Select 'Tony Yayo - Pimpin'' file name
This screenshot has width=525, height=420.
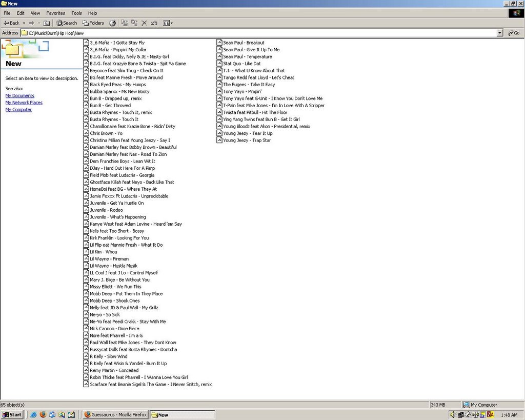click(243, 91)
